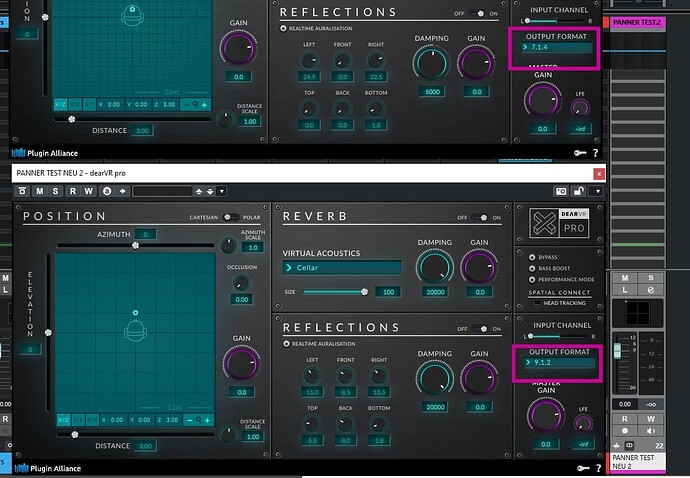Click the camera snapshot icon in plugin header
690x478 pixels.
point(561,191)
